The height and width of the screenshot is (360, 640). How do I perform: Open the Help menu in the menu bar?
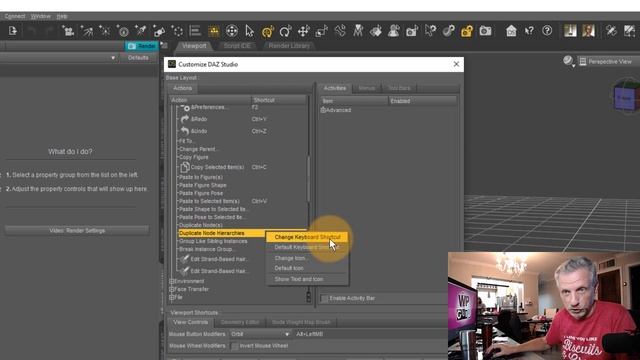(x=62, y=16)
